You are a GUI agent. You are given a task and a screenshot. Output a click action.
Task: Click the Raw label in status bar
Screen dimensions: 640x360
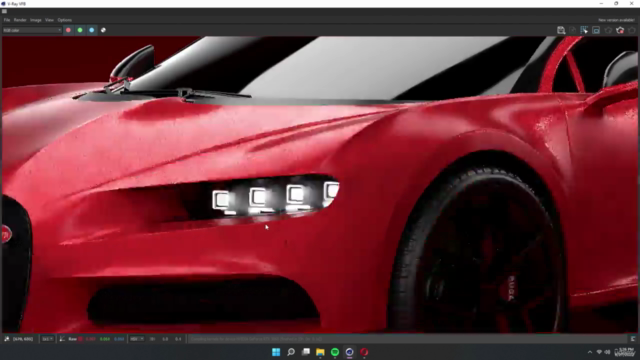click(72, 339)
